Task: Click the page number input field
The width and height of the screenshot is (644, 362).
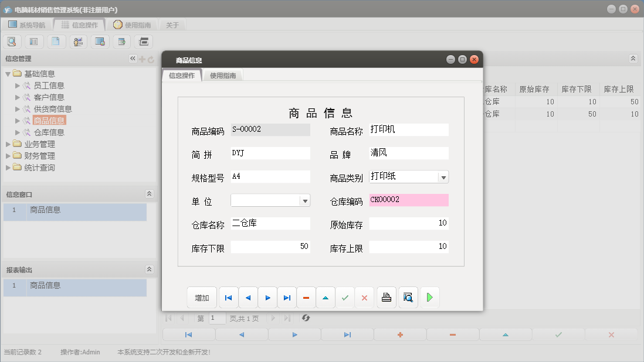Action: [x=216, y=318]
